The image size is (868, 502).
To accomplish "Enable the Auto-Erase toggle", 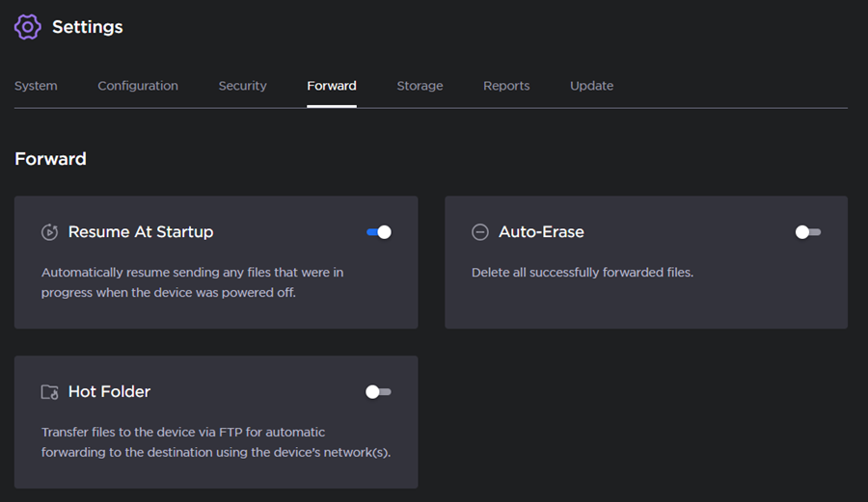I will point(808,232).
